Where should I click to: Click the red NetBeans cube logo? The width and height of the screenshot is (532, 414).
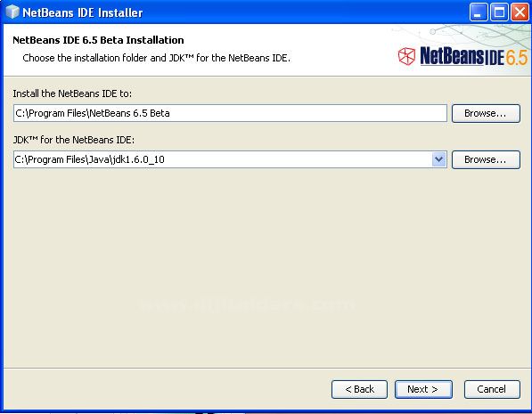pyautogui.click(x=406, y=56)
